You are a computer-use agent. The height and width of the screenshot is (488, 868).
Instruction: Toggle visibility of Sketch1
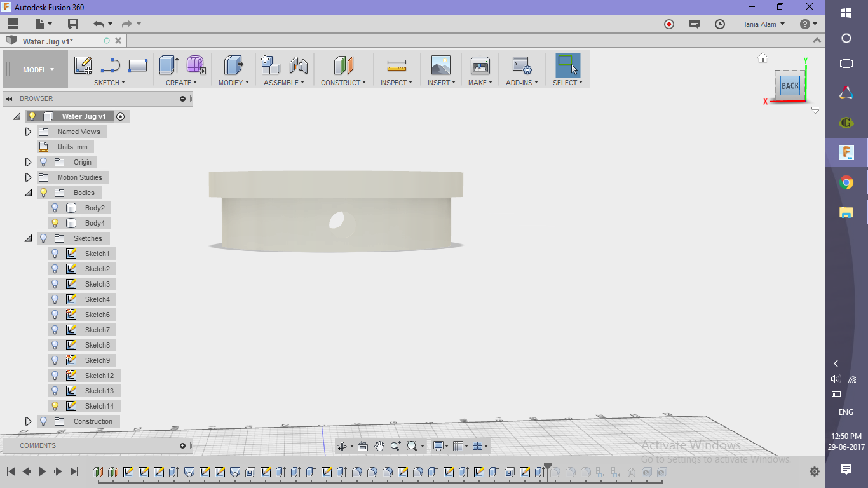(55, 254)
